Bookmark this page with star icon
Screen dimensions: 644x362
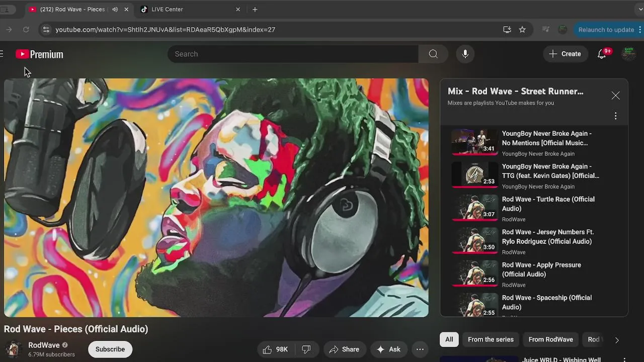coord(522,30)
